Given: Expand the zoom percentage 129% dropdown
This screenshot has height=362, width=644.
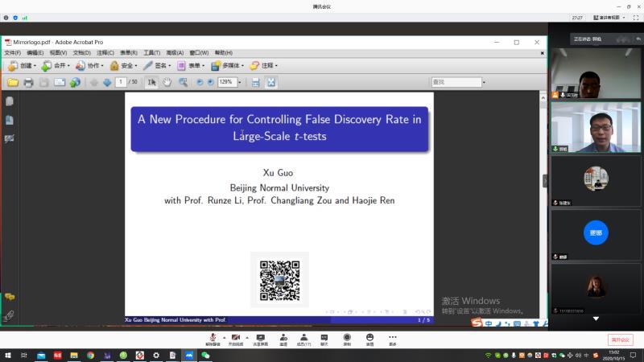Looking at the screenshot, I should [239, 82].
